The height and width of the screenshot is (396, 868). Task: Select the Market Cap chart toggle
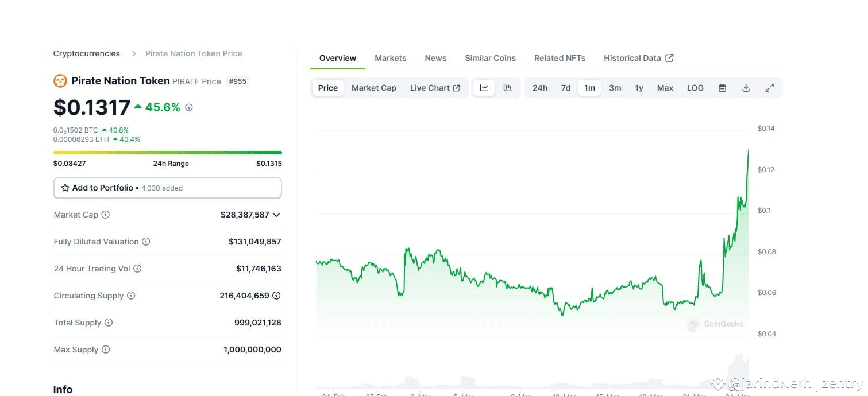point(374,88)
